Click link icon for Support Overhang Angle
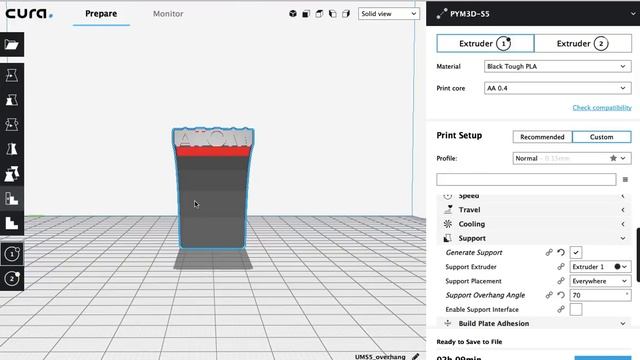Viewport: 640px width, 360px height. pyautogui.click(x=549, y=295)
